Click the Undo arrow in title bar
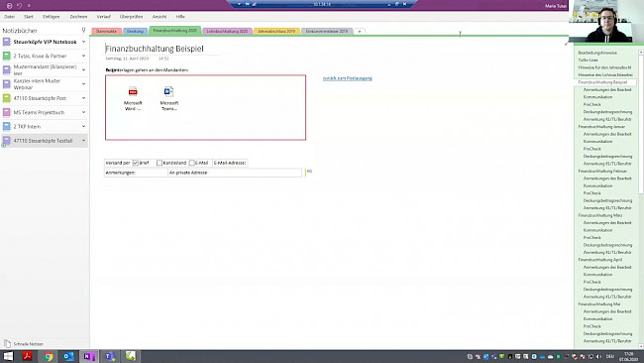The image size is (644, 363). 19,6
